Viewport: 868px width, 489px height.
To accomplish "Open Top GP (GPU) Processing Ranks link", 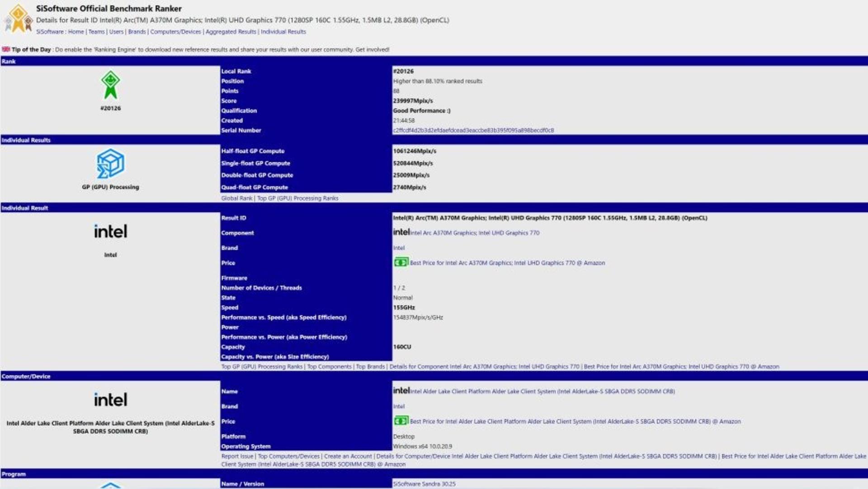I will tap(297, 198).
